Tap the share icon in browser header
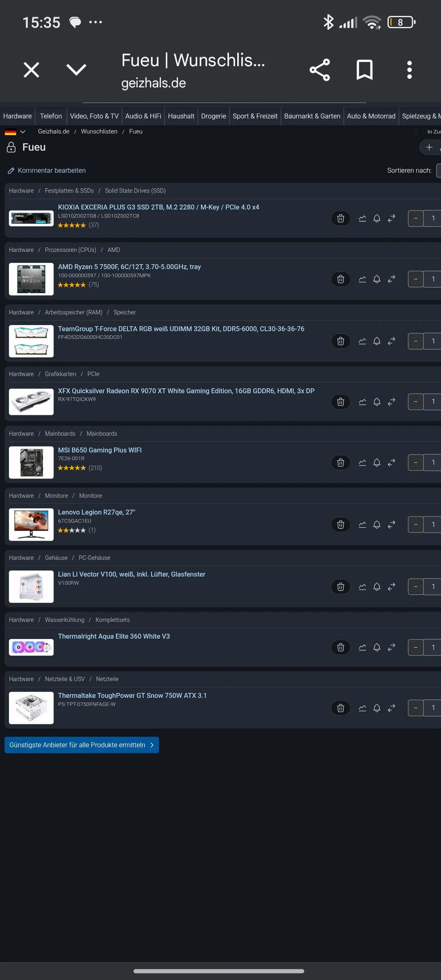This screenshot has height=980, width=441. tap(320, 70)
